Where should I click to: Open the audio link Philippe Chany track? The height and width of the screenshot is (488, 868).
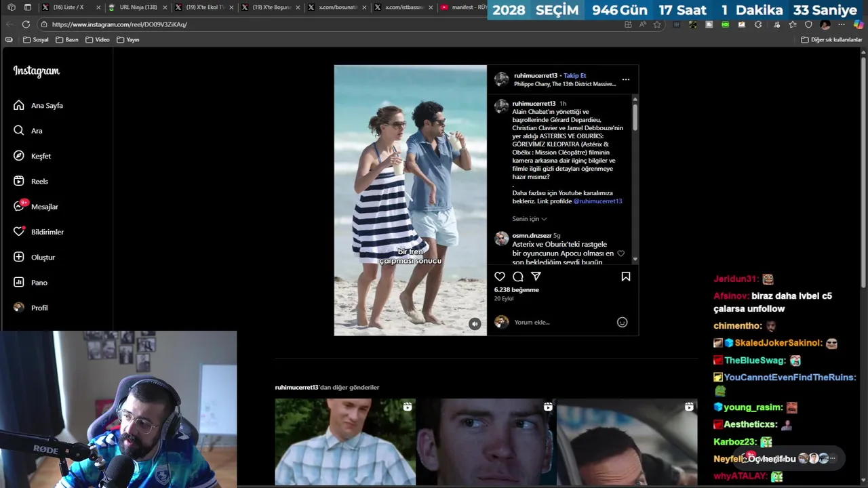(x=565, y=84)
